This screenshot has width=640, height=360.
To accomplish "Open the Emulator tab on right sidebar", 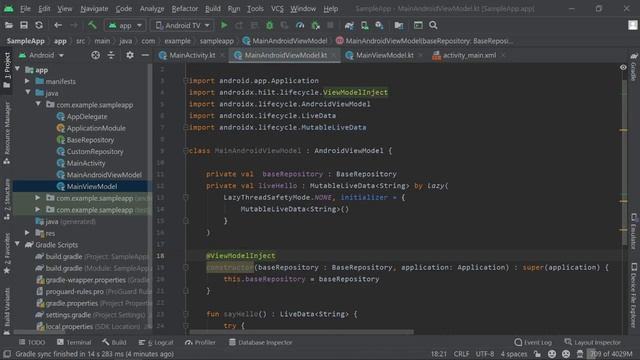I will tap(633, 231).
